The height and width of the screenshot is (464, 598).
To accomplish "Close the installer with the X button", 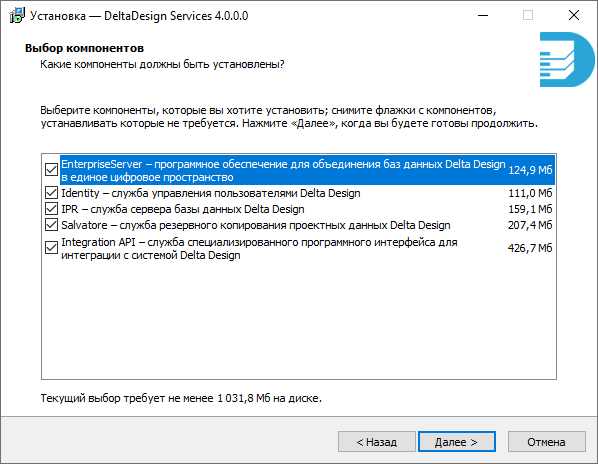I will coord(574,16).
